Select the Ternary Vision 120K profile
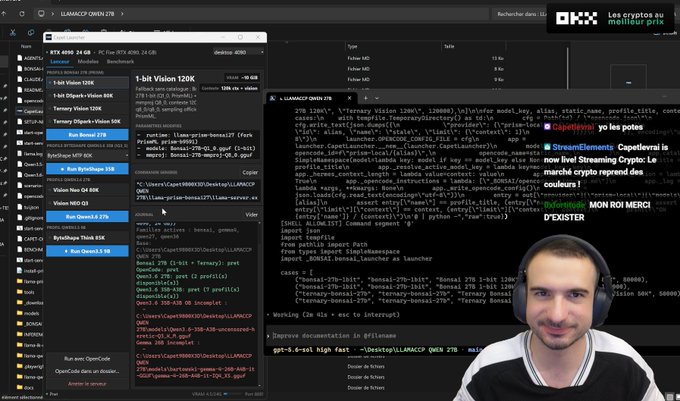Viewport: 680px width, 401px height. click(87, 108)
